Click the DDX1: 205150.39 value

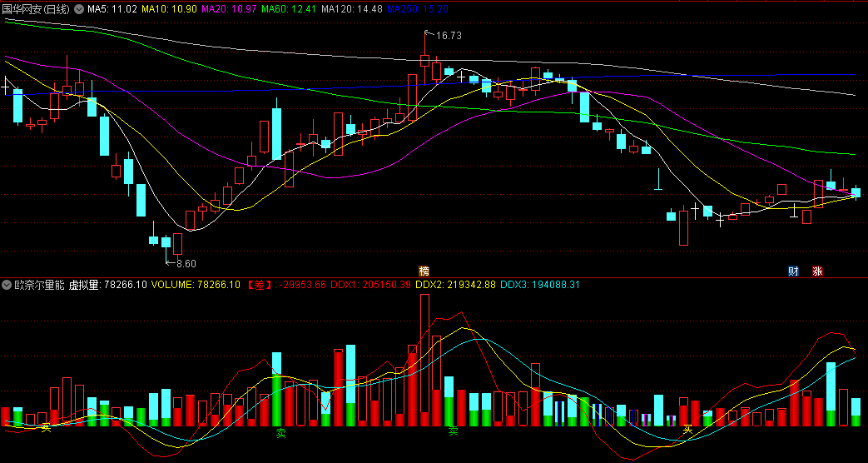[x=371, y=286]
